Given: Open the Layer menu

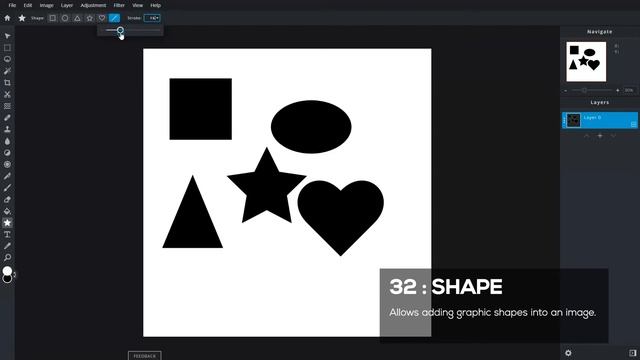Looking at the screenshot, I should 67,5.
